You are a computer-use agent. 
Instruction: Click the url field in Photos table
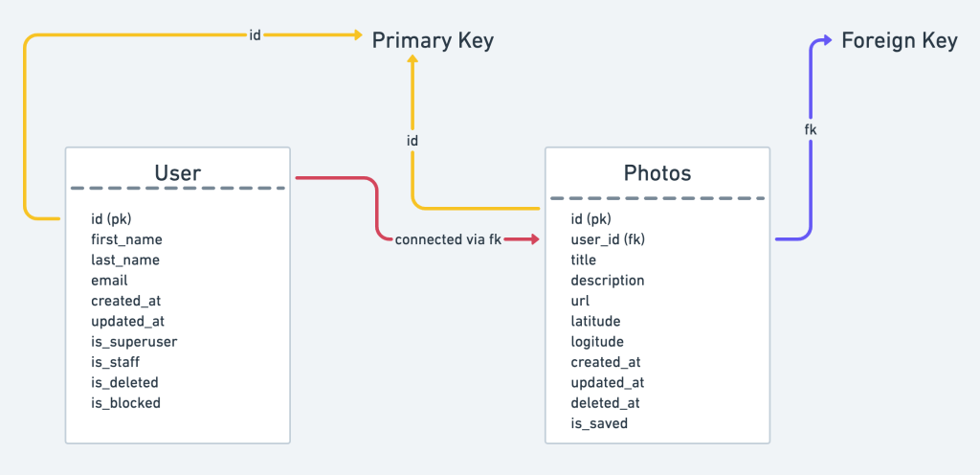[x=579, y=301]
